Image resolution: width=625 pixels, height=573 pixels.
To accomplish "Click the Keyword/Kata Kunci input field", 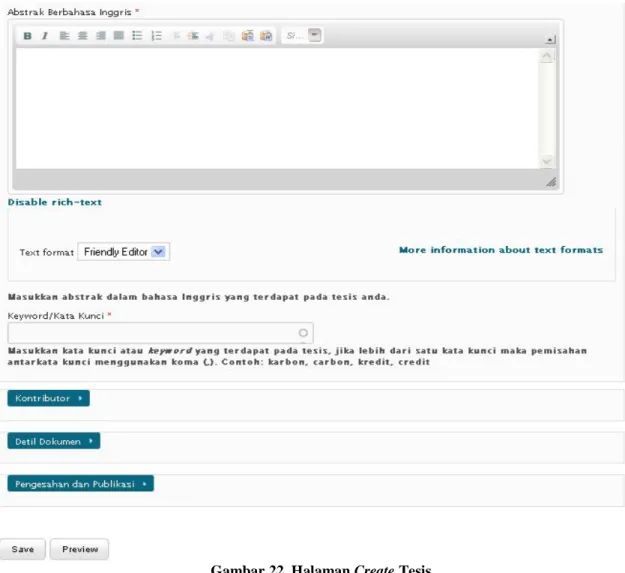I will pos(160,333).
